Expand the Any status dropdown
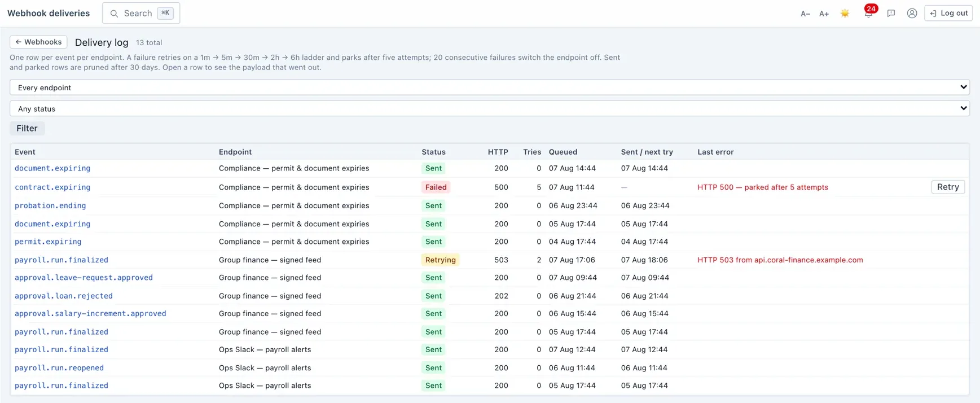The width and height of the screenshot is (980, 403). coord(490,108)
